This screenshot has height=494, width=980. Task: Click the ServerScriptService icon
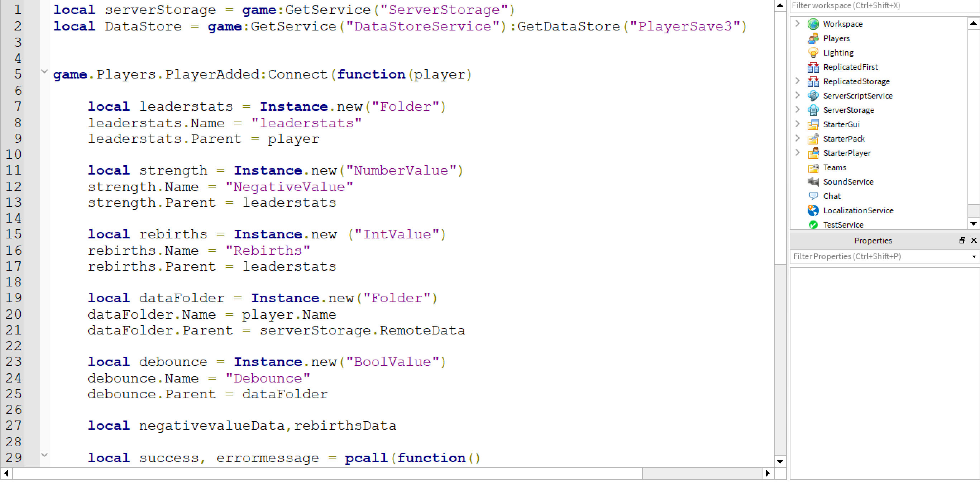coord(813,95)
